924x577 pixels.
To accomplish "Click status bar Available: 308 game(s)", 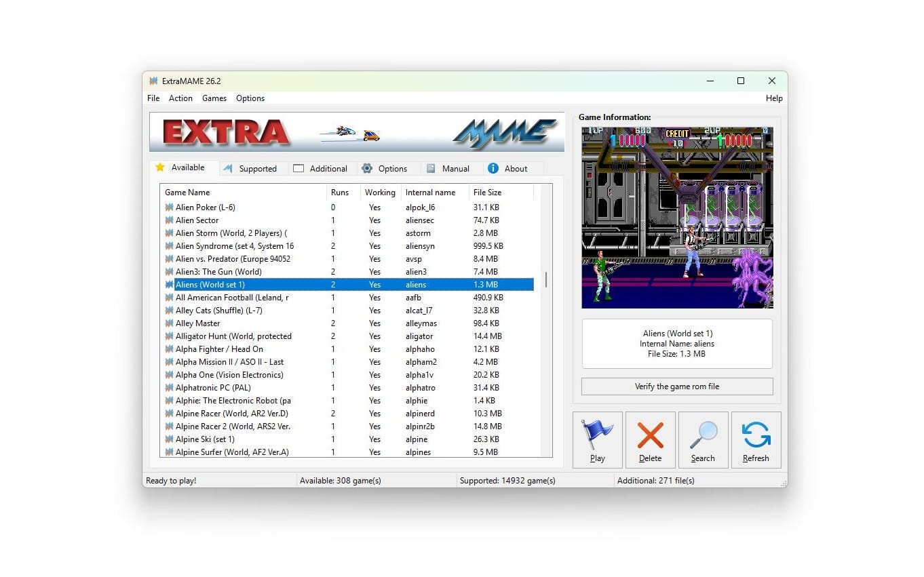I will [340, 481].
